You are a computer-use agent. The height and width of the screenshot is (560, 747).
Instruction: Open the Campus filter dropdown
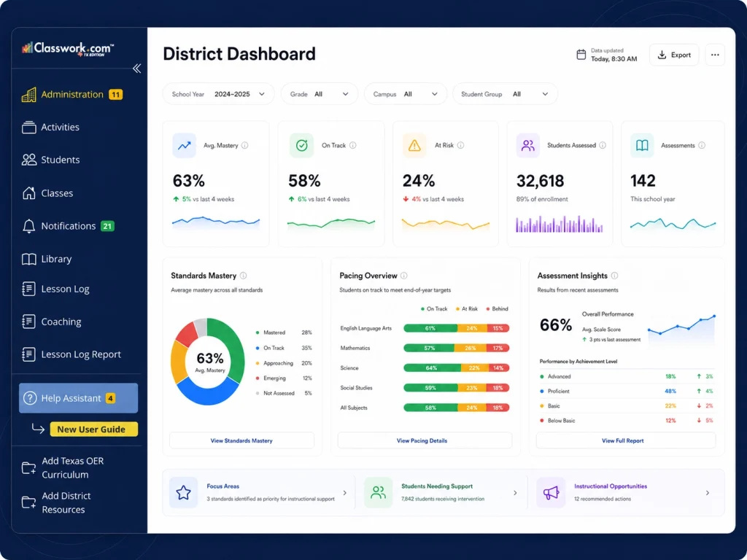pyautogui.click(x=406, y=94)
